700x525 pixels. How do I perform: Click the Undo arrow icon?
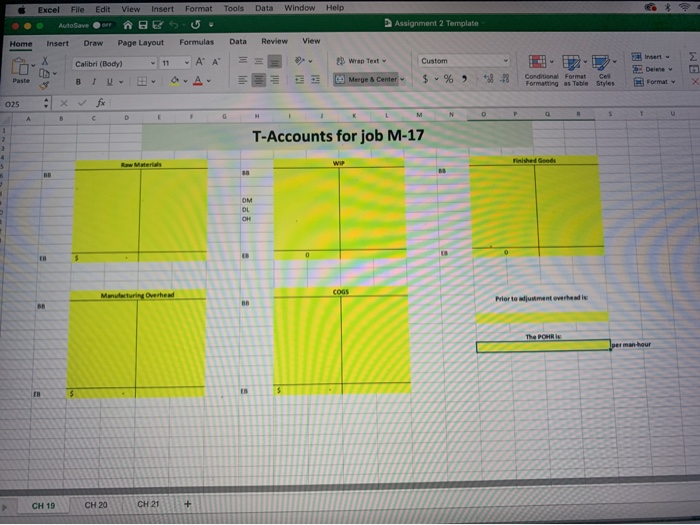point(174,25)
